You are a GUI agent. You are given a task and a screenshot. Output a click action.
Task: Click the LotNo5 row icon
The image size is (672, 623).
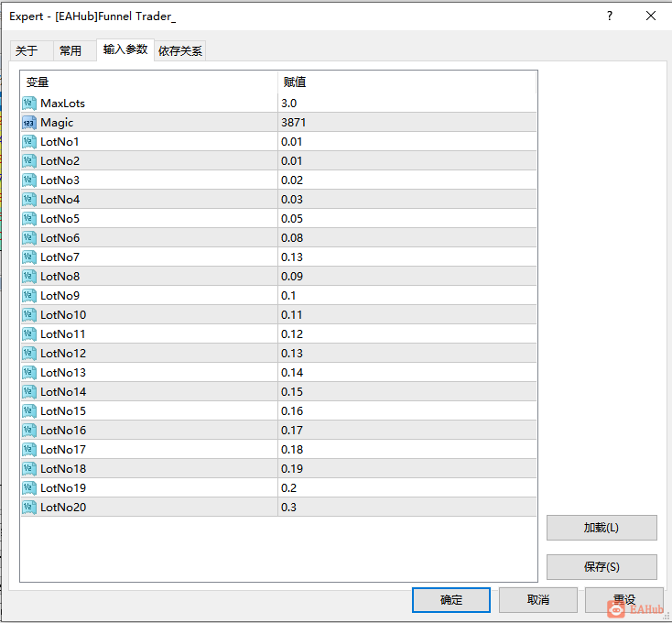coord(29,219)
